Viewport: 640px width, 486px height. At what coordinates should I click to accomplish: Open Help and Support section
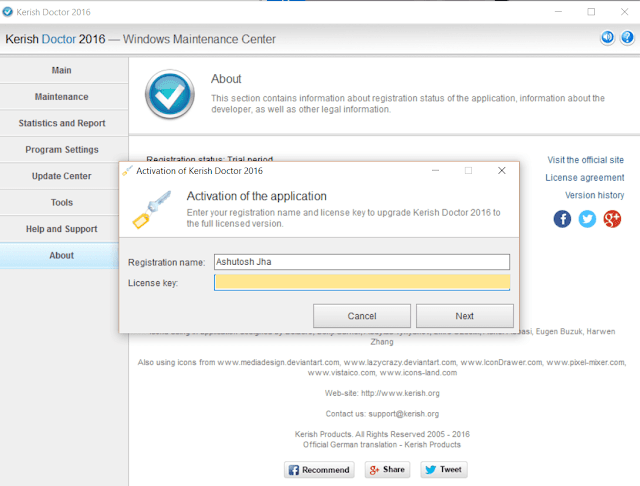(x=62, y=229)
